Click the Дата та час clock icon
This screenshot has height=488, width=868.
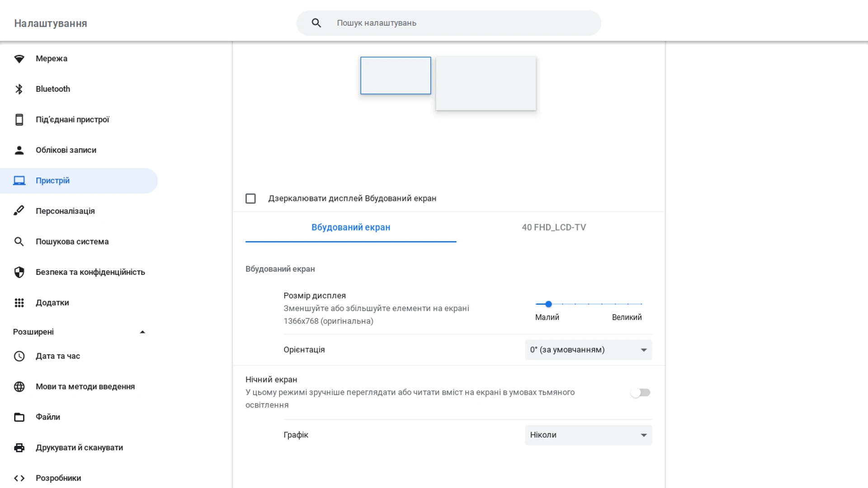(19, 356)
